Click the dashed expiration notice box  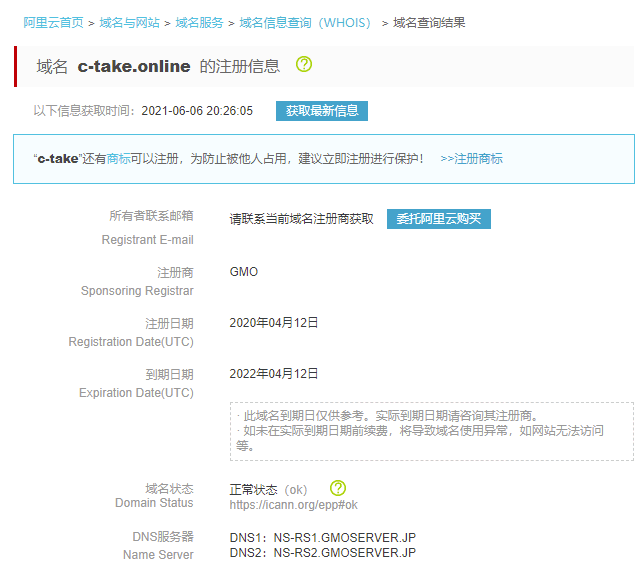(431, 431)
